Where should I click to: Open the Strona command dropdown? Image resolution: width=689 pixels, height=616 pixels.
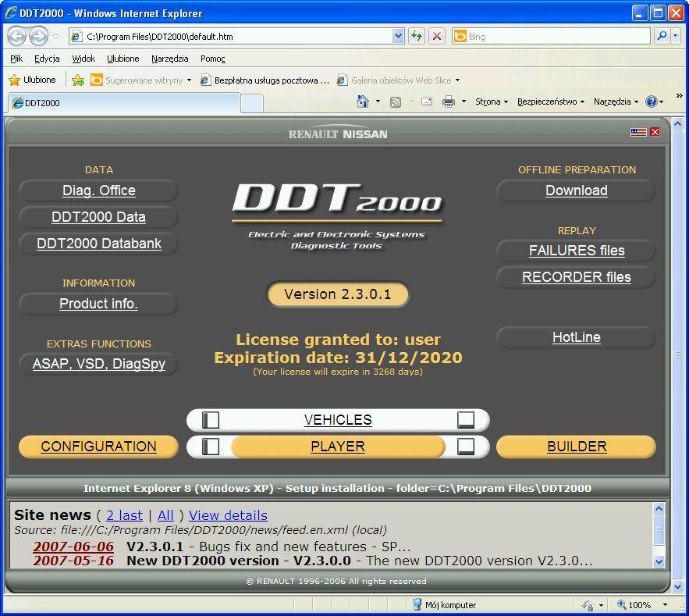[x=492, y=101]
